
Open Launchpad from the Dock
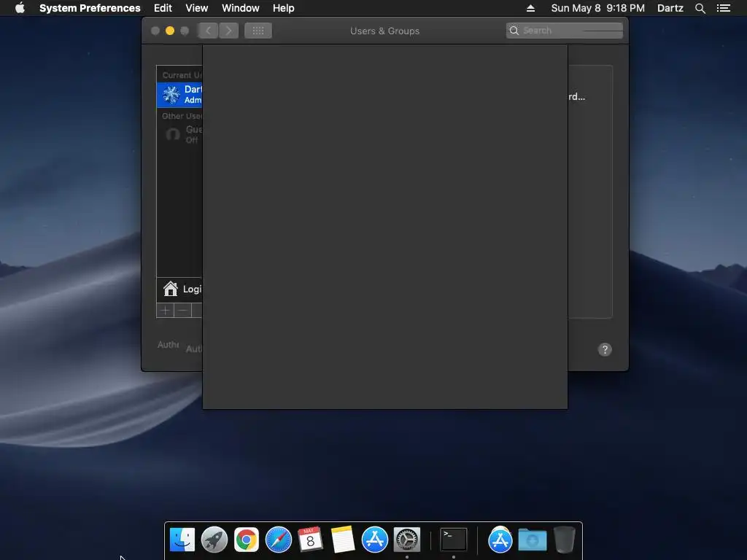(x=214, y=540)
